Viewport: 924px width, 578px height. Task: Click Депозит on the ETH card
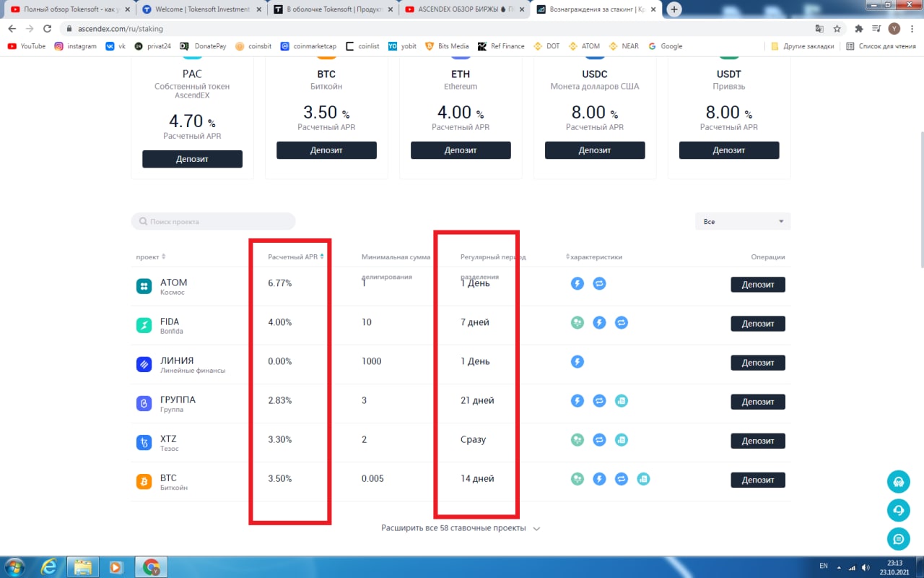click(461, 150)
